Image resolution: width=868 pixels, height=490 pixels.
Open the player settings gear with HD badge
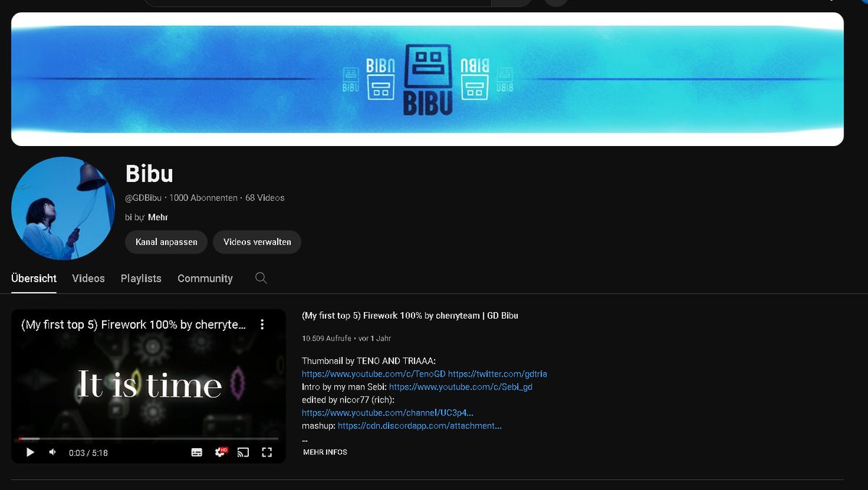220,452
